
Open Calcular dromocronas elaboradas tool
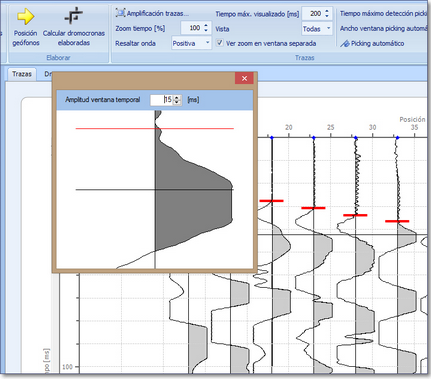point(74,16)
